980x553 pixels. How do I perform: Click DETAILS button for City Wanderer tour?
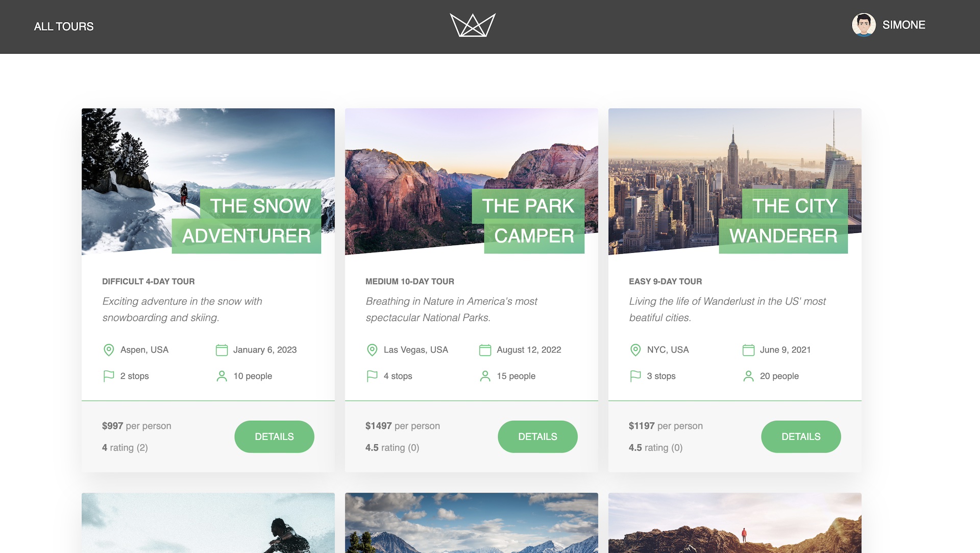click(801, 437)
